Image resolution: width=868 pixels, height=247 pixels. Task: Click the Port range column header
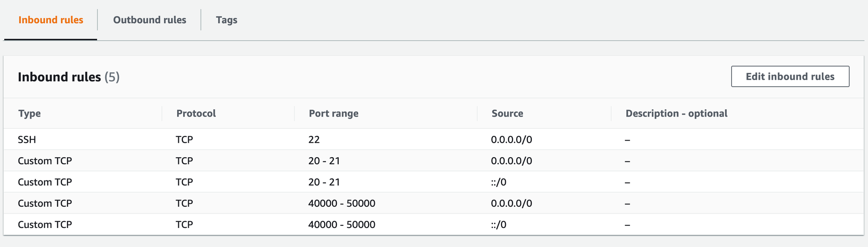[x=334, y=114]
